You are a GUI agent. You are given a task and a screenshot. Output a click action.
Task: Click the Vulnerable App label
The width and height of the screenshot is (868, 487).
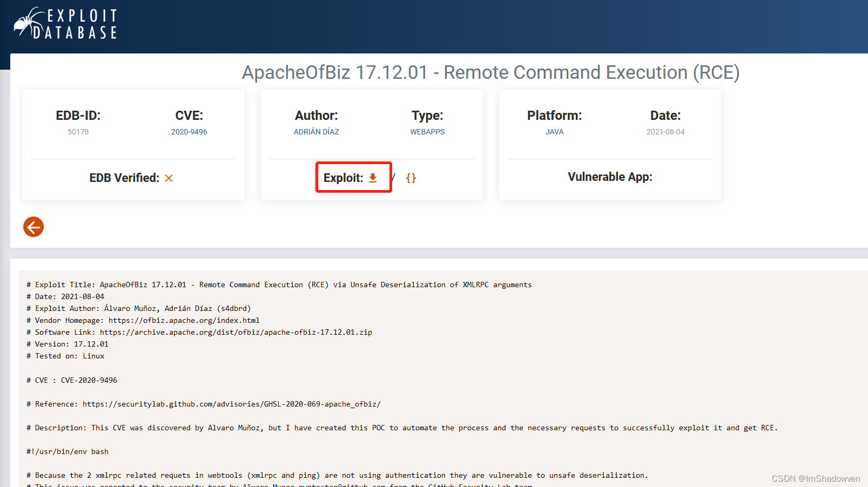(x=610, y=177)
